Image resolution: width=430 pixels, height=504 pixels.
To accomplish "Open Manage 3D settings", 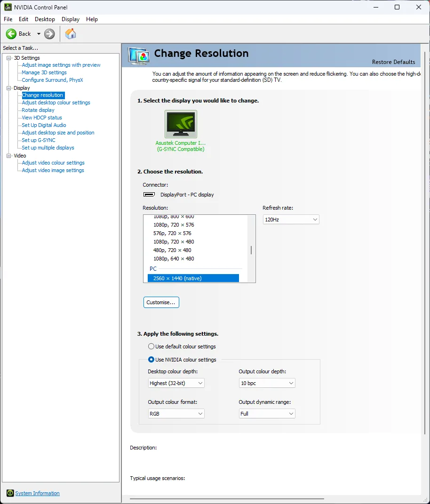I will [44, 72].
